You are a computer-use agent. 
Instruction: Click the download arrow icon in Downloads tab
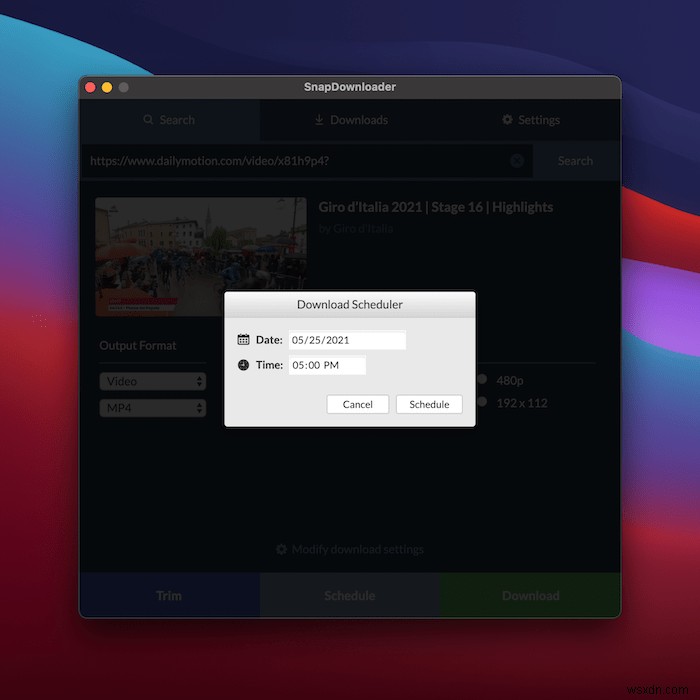(x=319, y=120)
